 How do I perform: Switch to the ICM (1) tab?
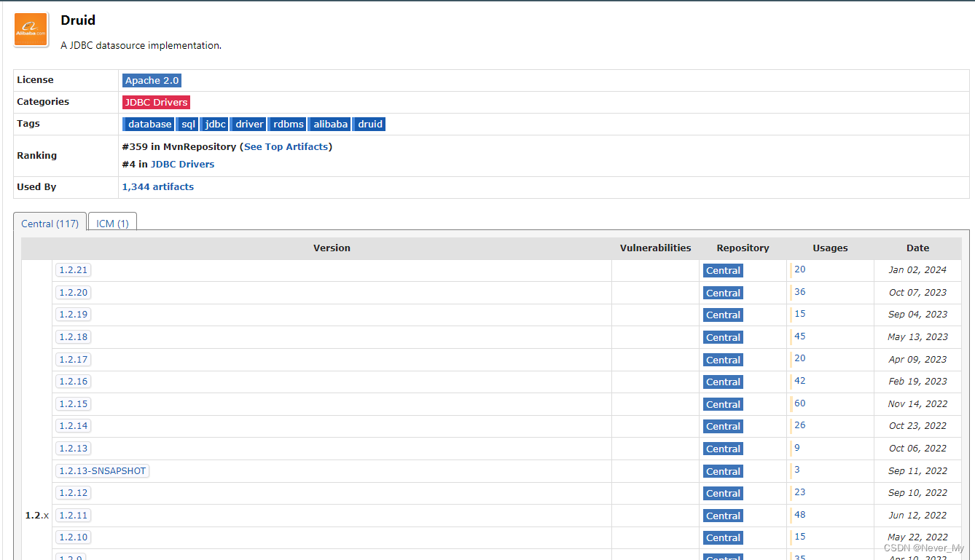[112, 224]
